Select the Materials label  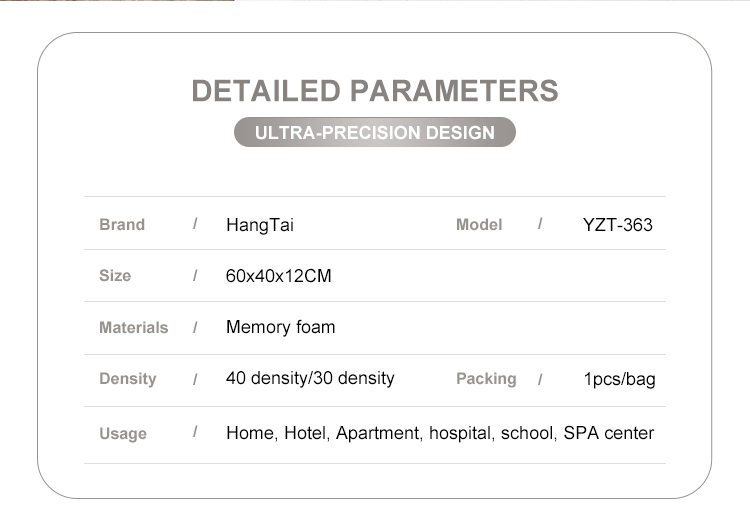coord(133,327)
